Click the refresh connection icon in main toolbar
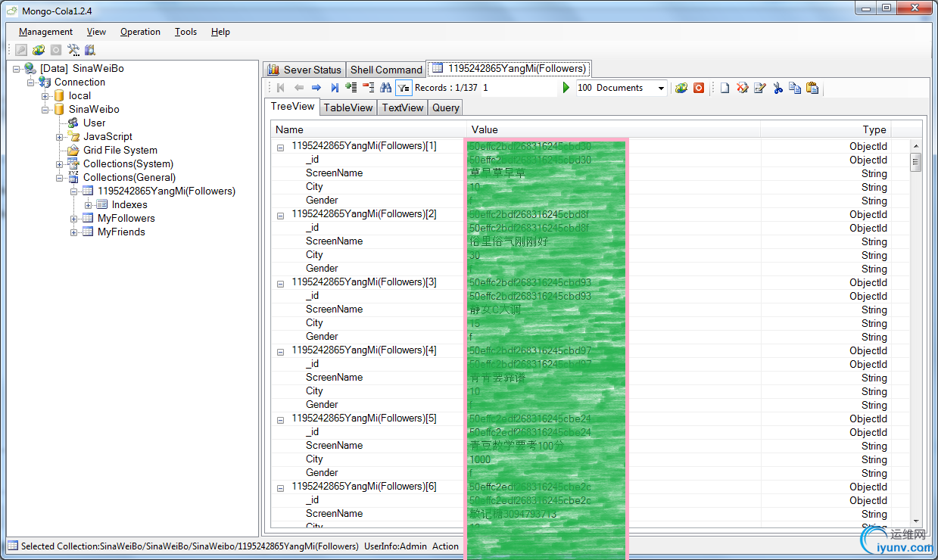 point(39,50)
